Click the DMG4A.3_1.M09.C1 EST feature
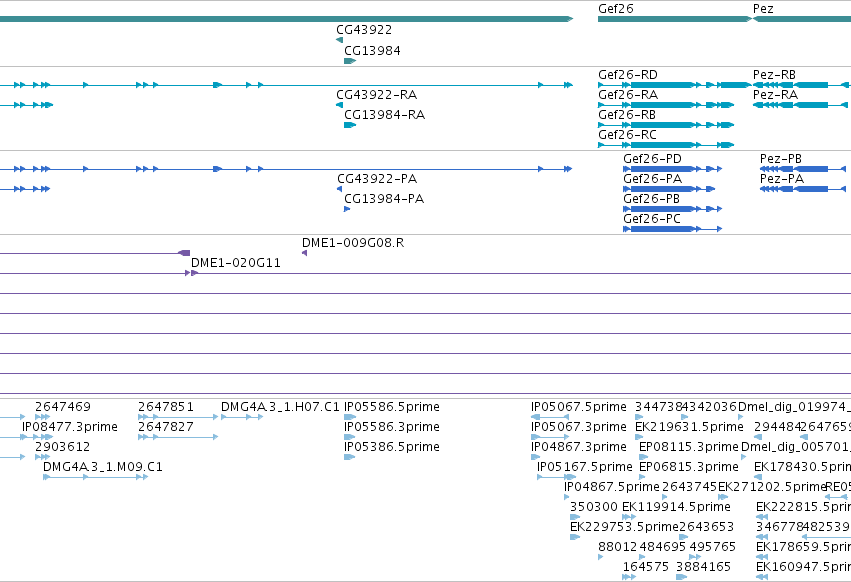 [x=96, y=477]
